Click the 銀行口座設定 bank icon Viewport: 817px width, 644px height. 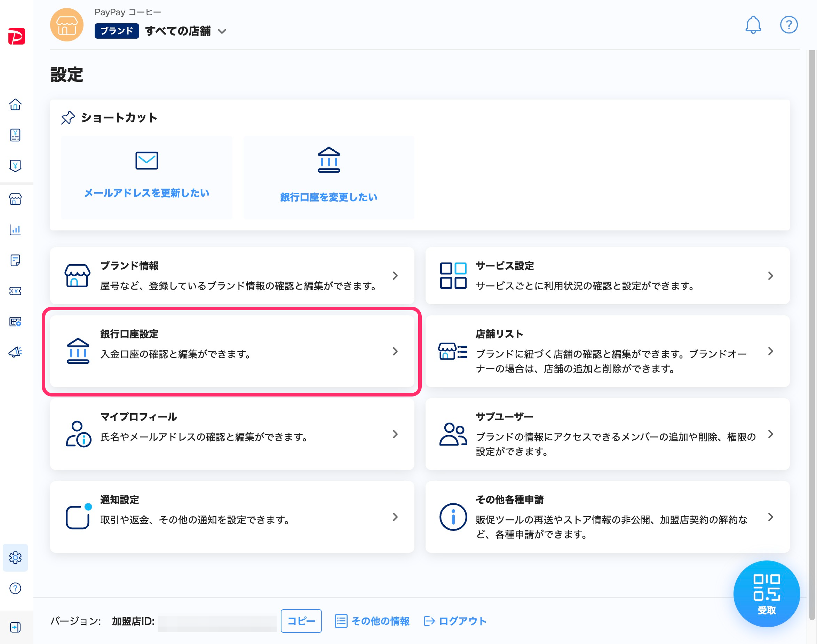[x=78, y=351]
